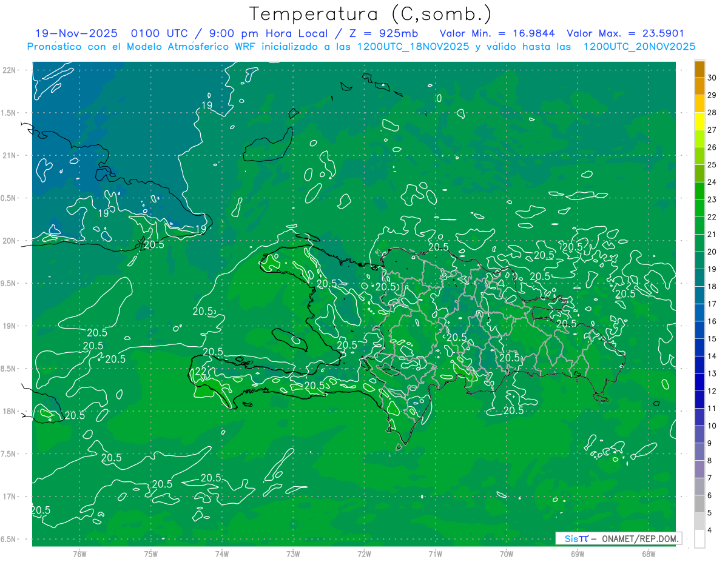Click the color scale label "30"
Image resolution: width=728 pixels, height=562 pixels.
click(x=712, y=78)
